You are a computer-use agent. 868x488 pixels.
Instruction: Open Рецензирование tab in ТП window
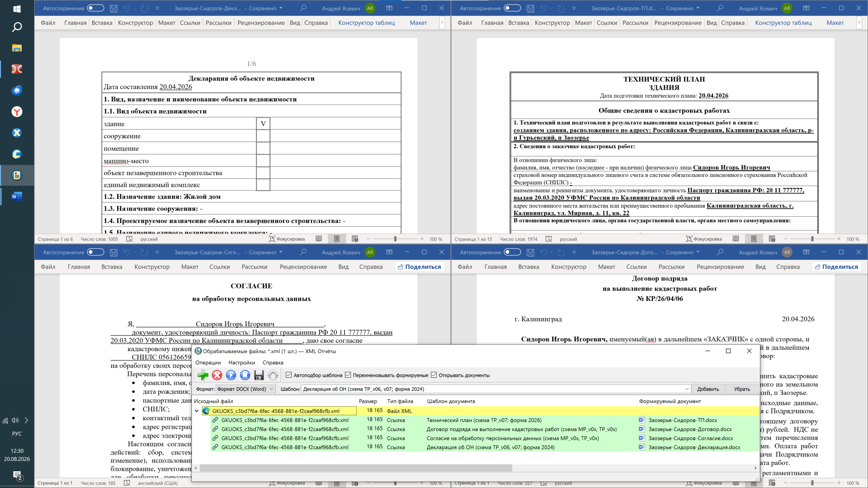pyautogui.click(x=678, y=23)
